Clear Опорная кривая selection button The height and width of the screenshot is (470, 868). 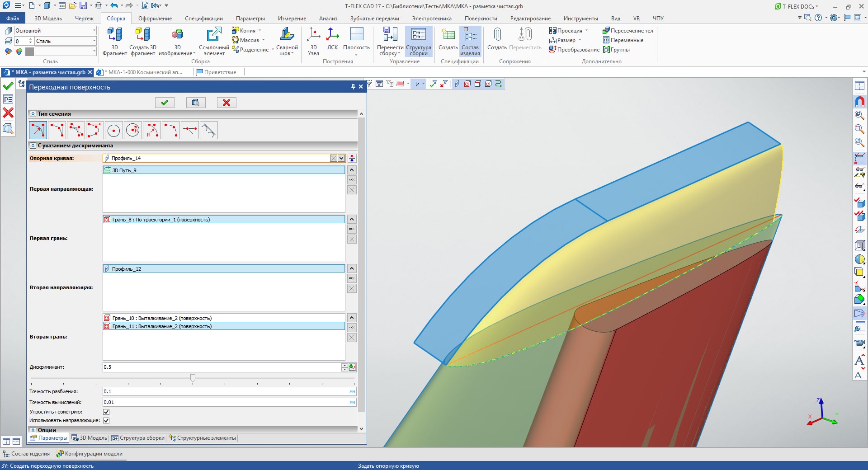pyautogui.click(x=334, y=158)
